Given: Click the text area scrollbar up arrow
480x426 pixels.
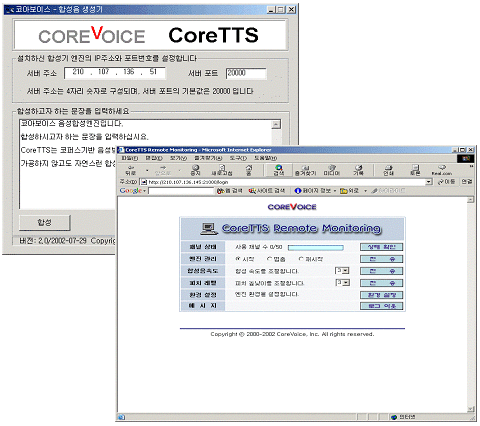Looking at the screenshot, I should (x=276, y=125).
